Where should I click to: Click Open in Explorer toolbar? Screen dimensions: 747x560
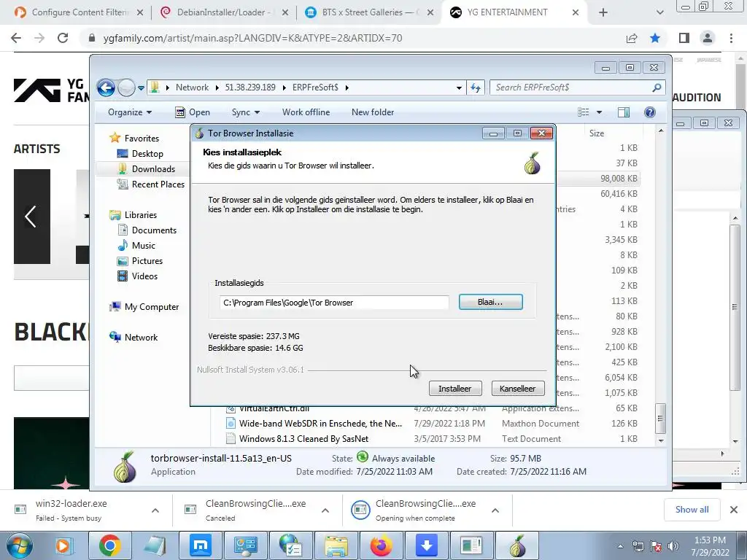(x=193, y=112)
